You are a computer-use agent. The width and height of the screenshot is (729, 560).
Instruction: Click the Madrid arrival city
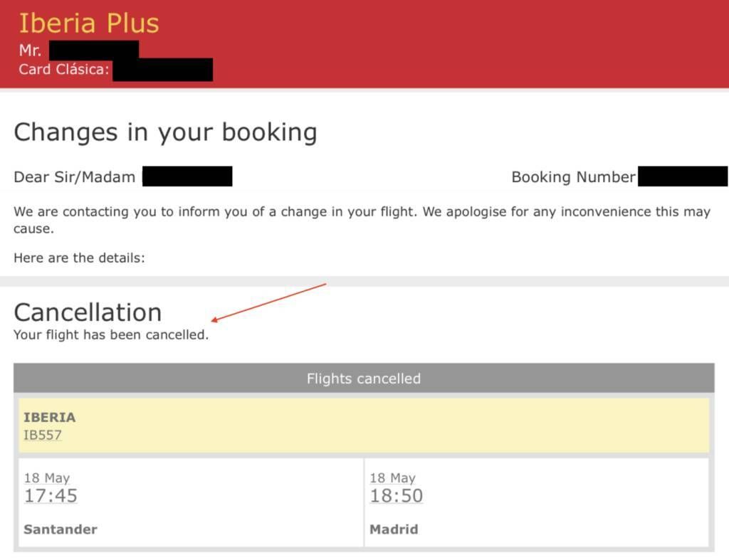(394, 529)
